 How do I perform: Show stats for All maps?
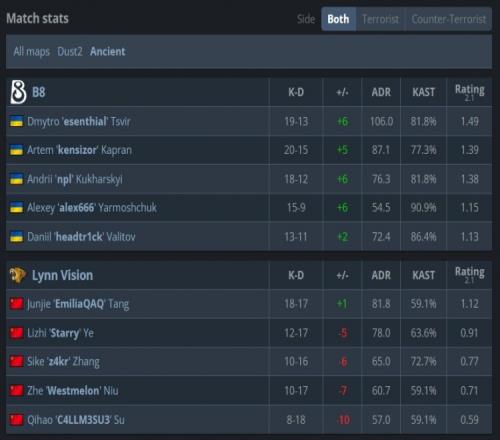click(31, 52)
